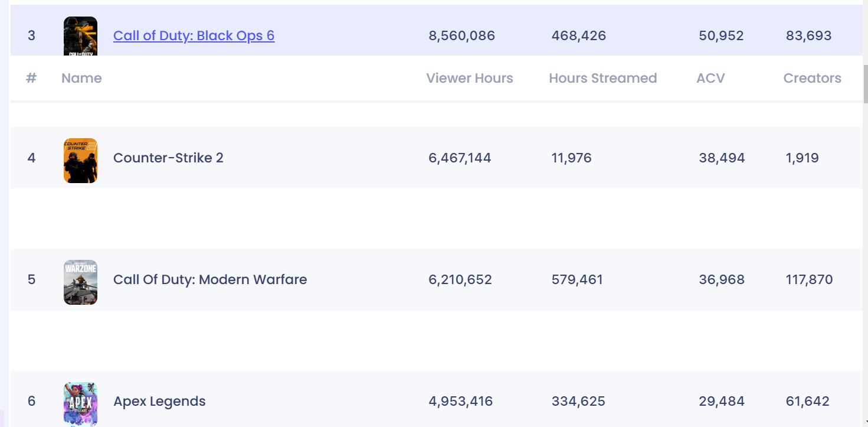The image size is (868, 427).
Task: Click the Counter-Strike 2 game cover icon
Action: pos(80,161)
